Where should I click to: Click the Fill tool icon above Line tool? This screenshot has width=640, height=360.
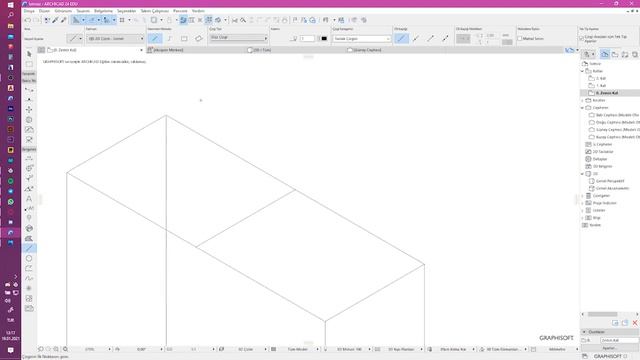point(29,238)
